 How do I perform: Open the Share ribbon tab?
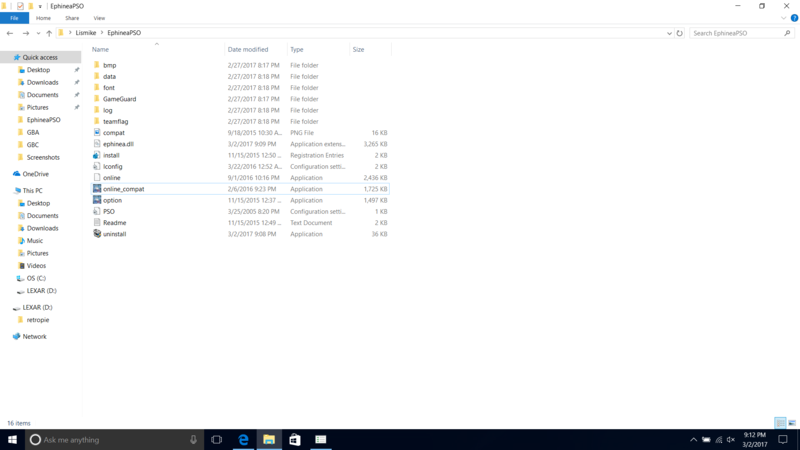pyautogui.click(x=72, y=18)
